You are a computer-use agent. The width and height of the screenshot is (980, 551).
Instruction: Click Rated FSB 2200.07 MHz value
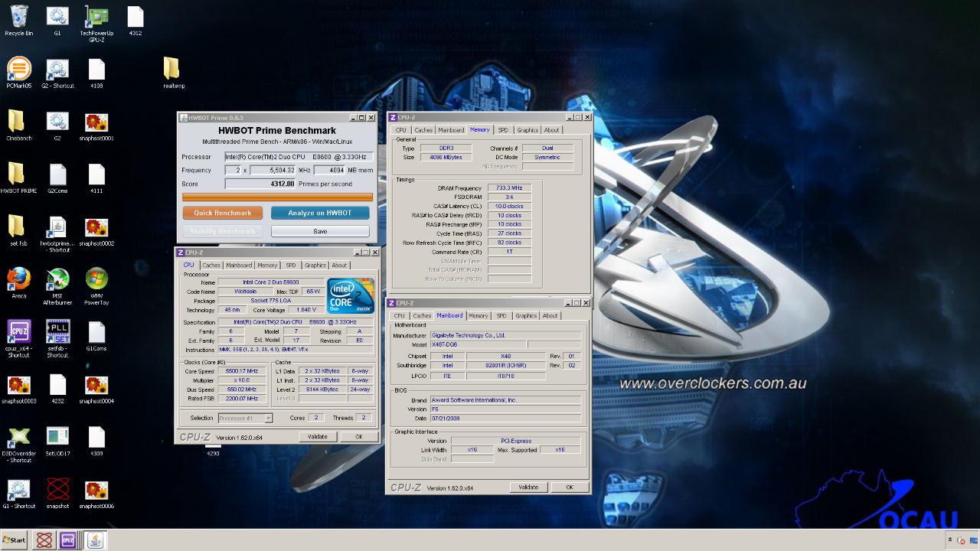click(x=242, y=398)
